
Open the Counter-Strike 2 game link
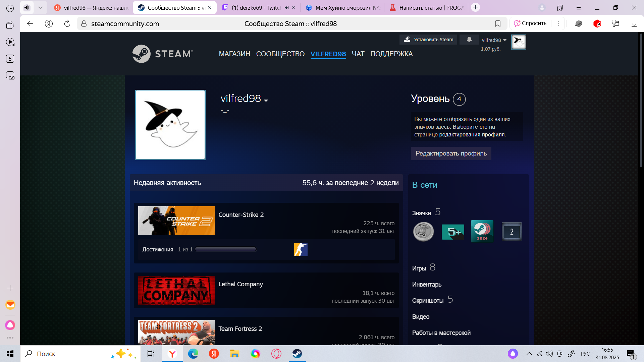coord(241,215)
